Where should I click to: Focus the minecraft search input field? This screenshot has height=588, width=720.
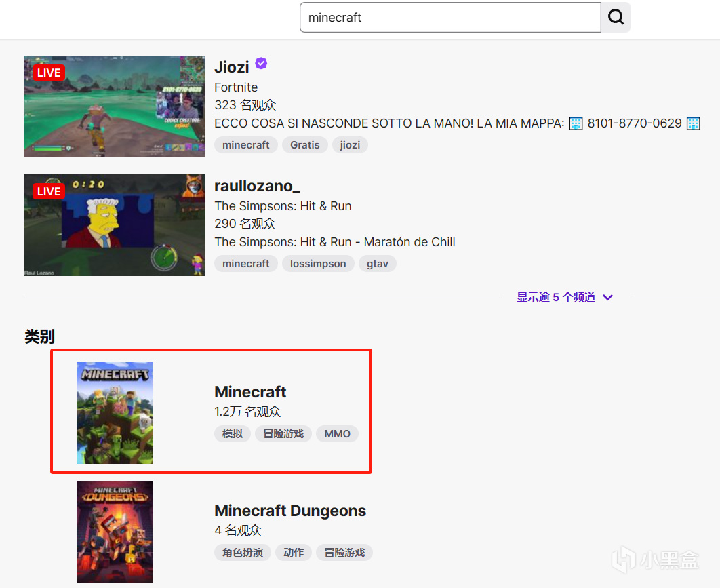[450, 18]
